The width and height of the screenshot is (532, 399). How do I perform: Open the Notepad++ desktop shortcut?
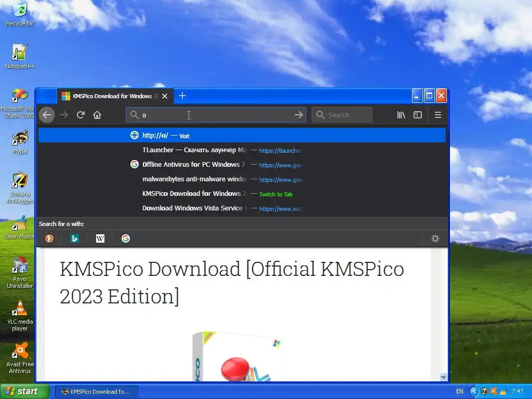tap(20, 57)
